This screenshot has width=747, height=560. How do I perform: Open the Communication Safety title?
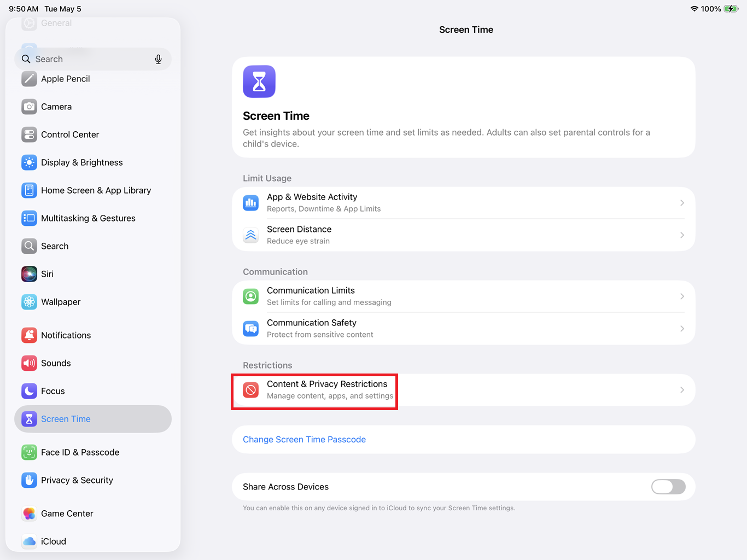click(x=312, y=323)
